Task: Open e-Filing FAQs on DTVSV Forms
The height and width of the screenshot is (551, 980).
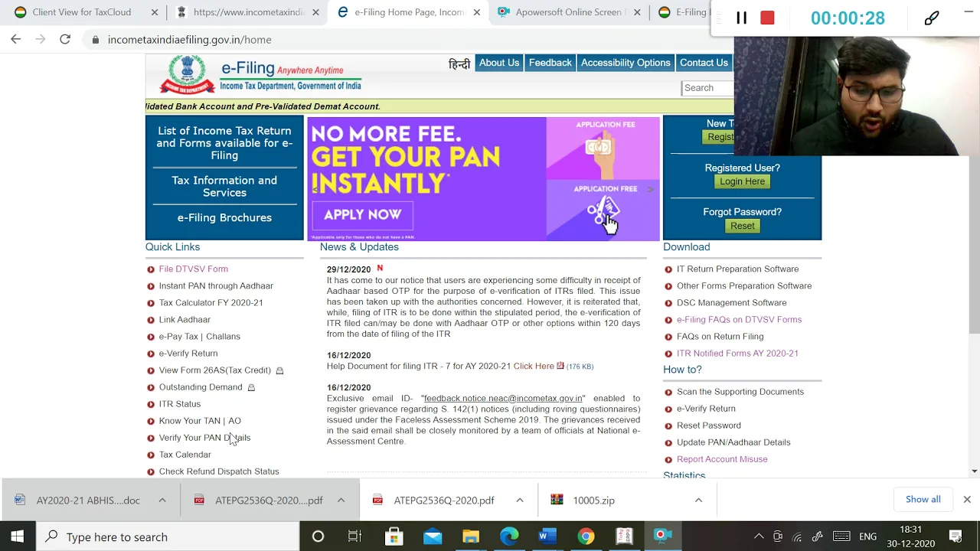Action: point(739,319)
